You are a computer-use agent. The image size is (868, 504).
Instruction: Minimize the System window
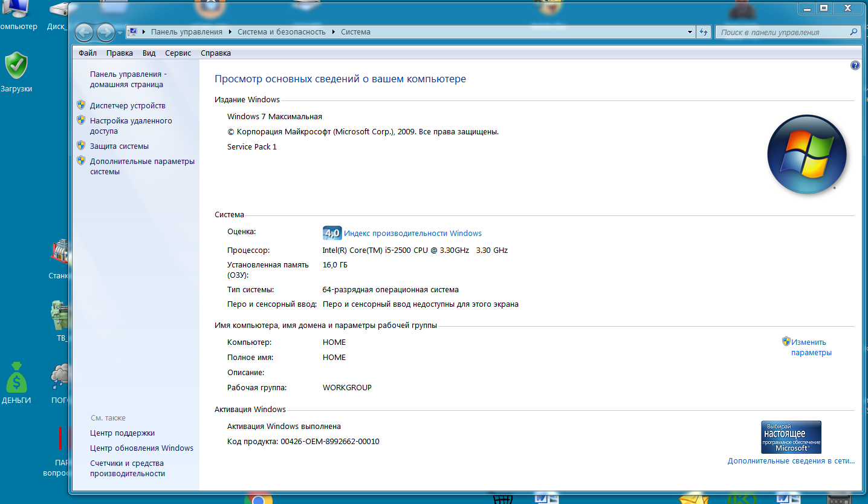[x=806, y=8]
